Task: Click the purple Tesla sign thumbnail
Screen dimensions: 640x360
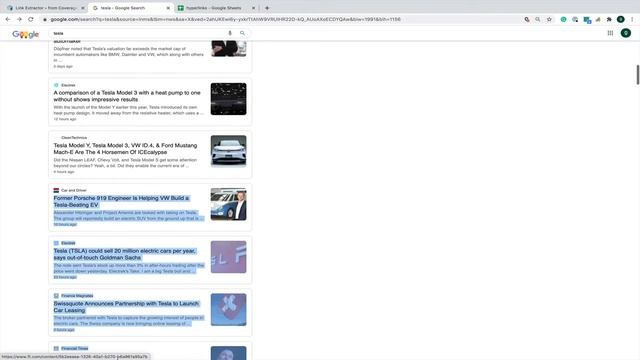Action: tap(229, 257)
